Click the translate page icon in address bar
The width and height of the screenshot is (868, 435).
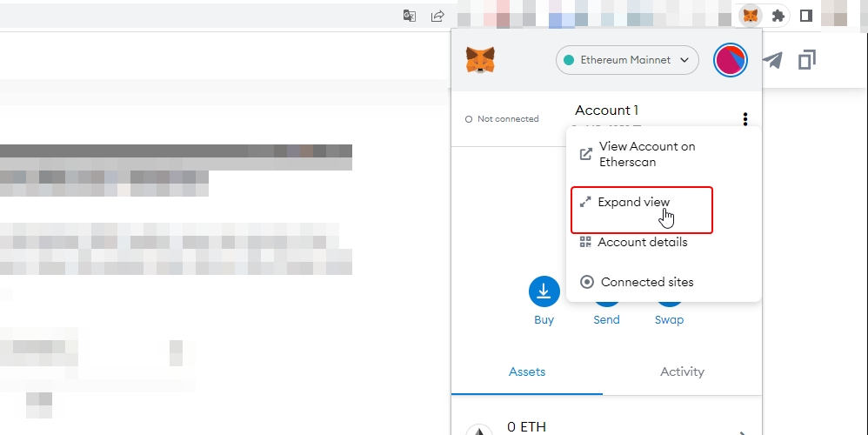[409, 16]
